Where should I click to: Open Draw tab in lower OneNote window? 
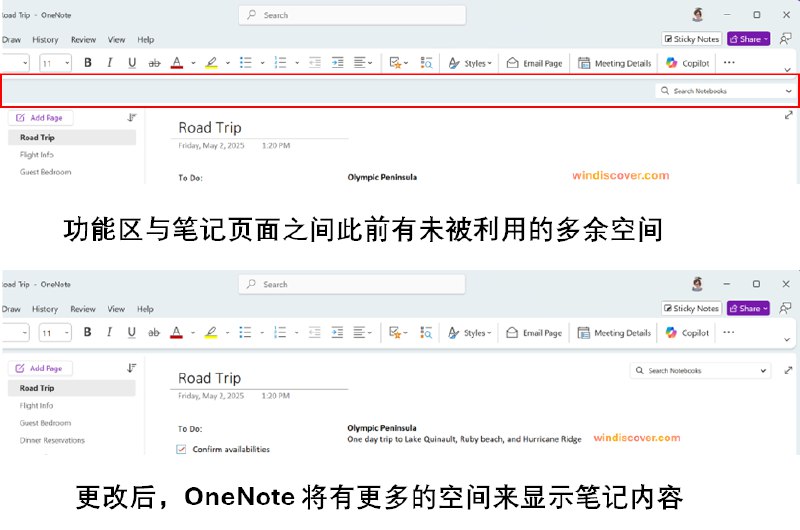[11, 309]
